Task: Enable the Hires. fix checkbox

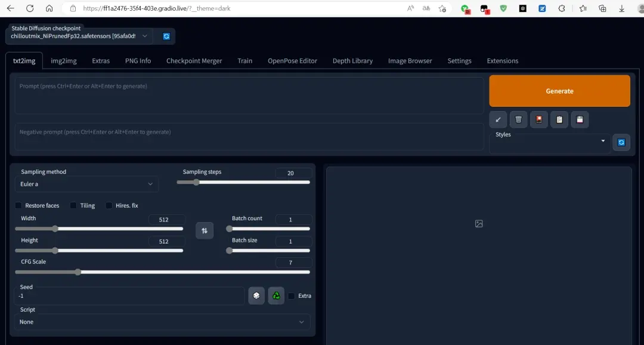Action: [x=109, y=205]
